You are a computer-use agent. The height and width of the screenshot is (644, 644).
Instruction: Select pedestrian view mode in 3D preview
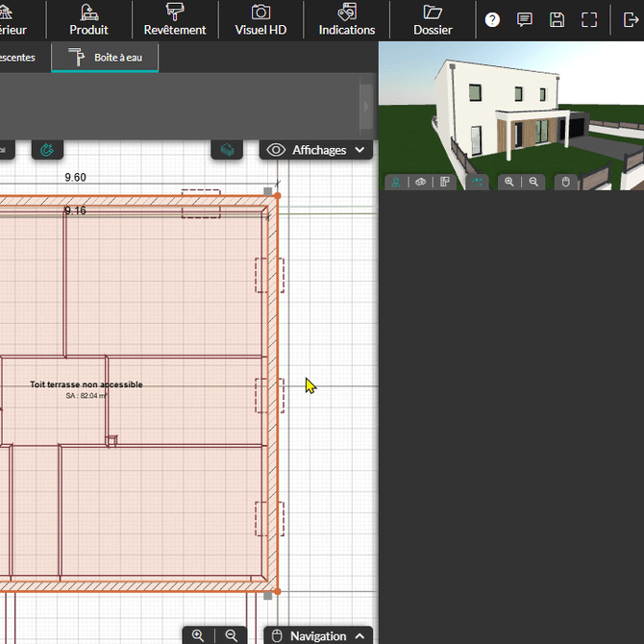[x=395, y=182]
